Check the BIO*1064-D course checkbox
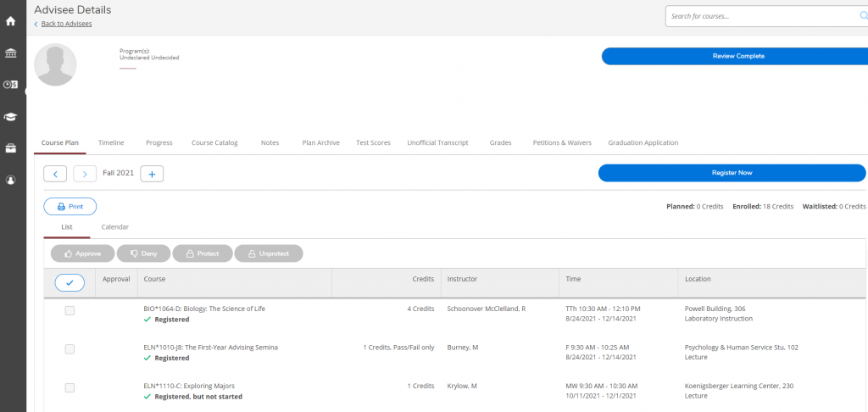Screen dimensions: 868x412 point(70,311)
